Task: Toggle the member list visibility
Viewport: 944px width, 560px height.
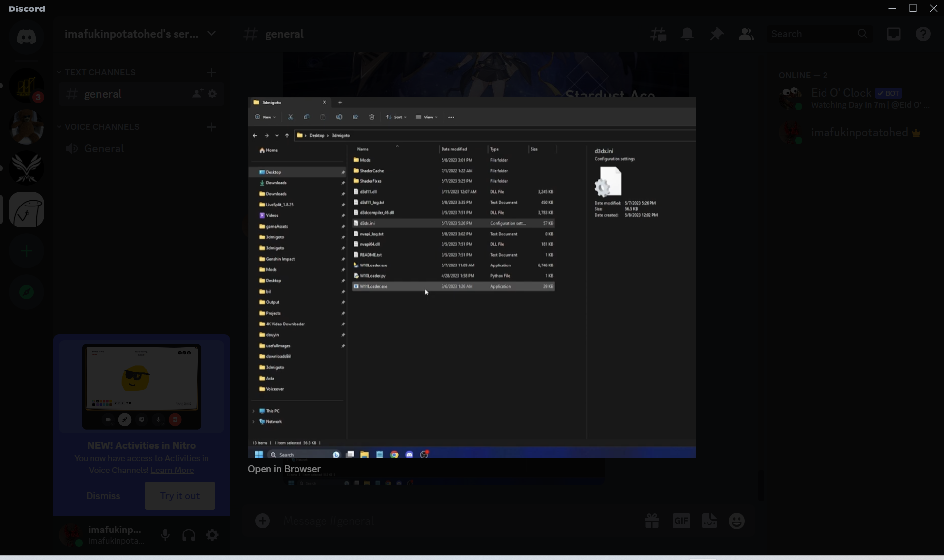Action: (745, 34)
